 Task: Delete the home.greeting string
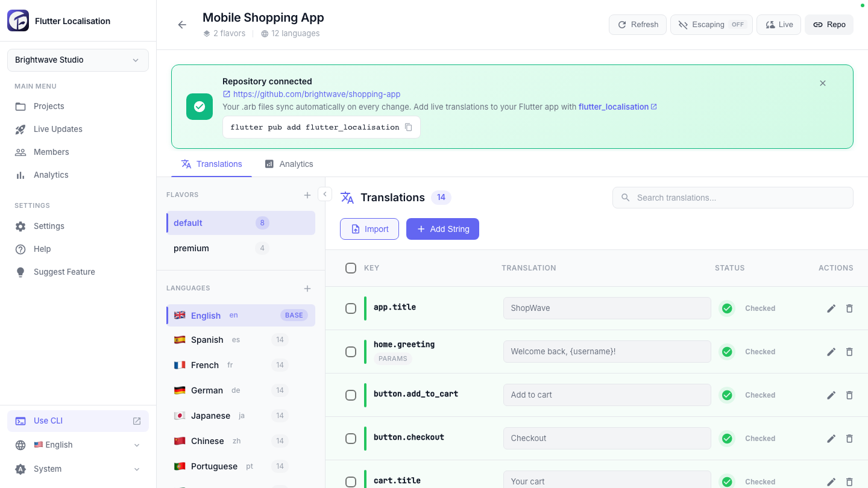tap(849, 352)
